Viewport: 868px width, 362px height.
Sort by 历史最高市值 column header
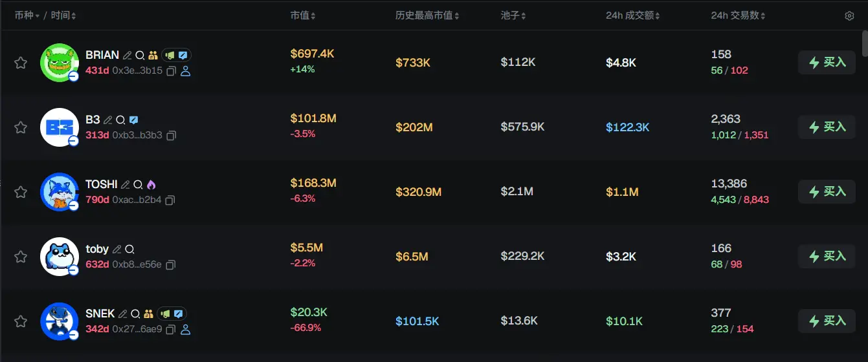click(427, 16)
